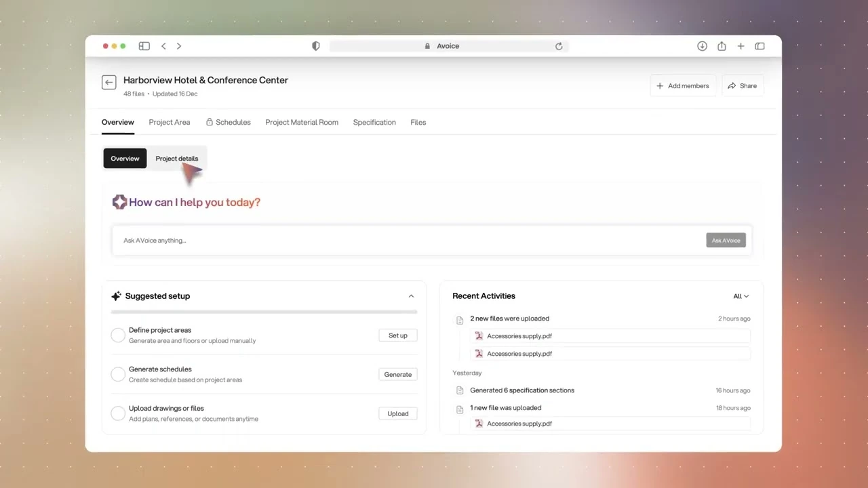
Task: Open the Project Material Room tab
Action: pos(302,122)
